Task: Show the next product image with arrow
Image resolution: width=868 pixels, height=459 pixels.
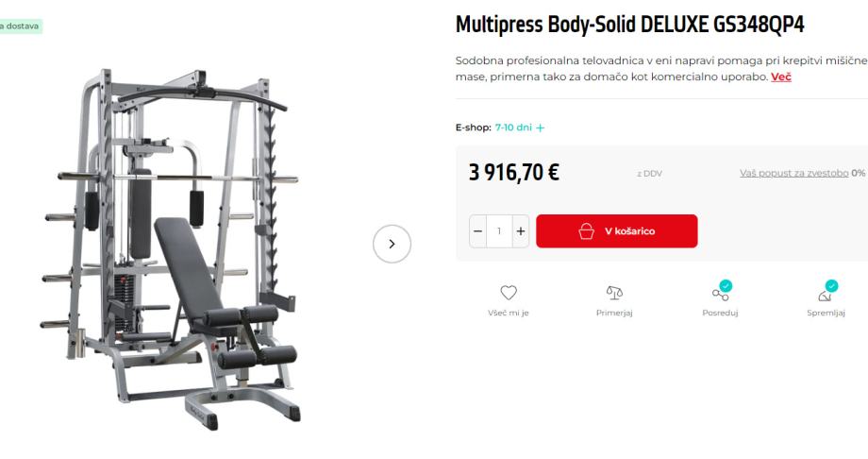Action: pyautogui.click(x=392, y=244)
